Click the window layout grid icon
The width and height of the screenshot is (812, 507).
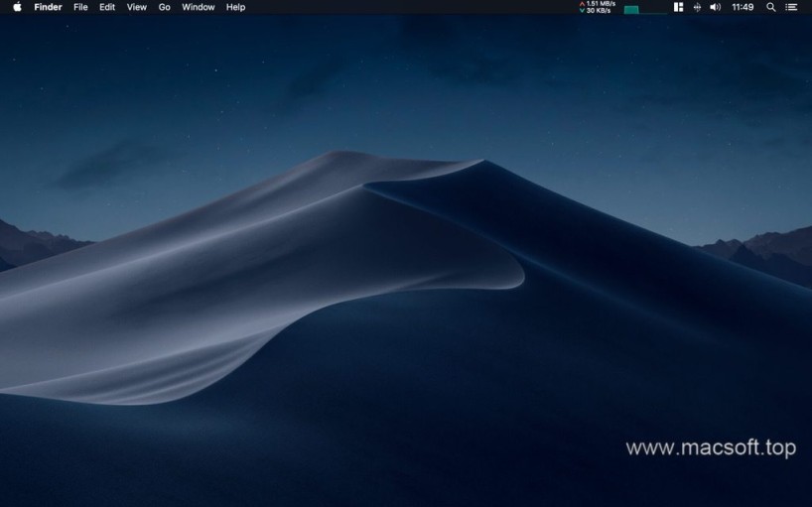(x=678, y=7)
